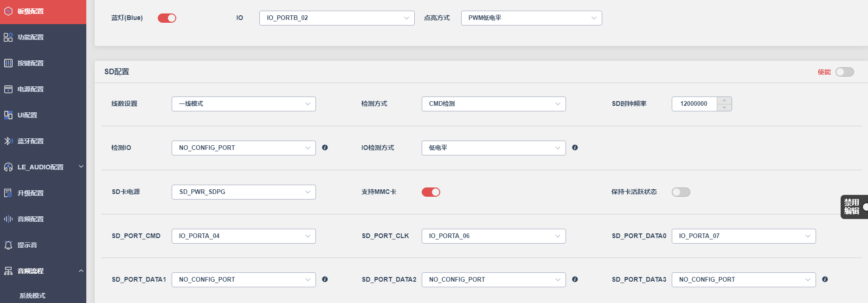
Task: Click the info icon beside 检测IO dropdown
Action: (325, 148)
